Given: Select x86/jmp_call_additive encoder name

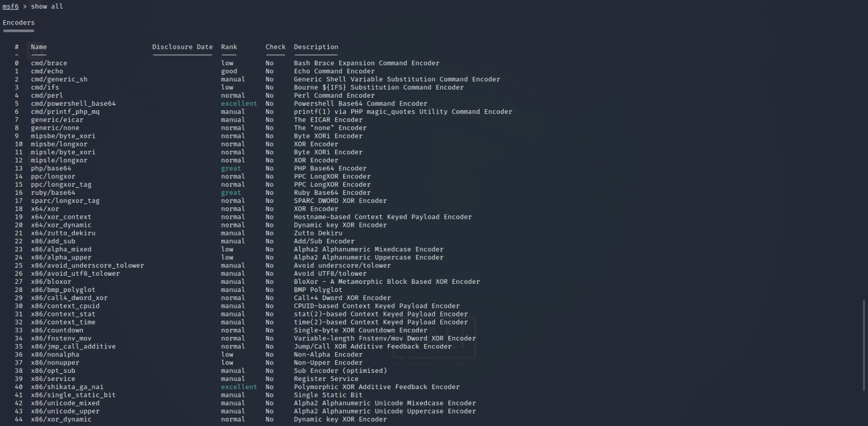Looking at the screenshot, I should point(73,347).
